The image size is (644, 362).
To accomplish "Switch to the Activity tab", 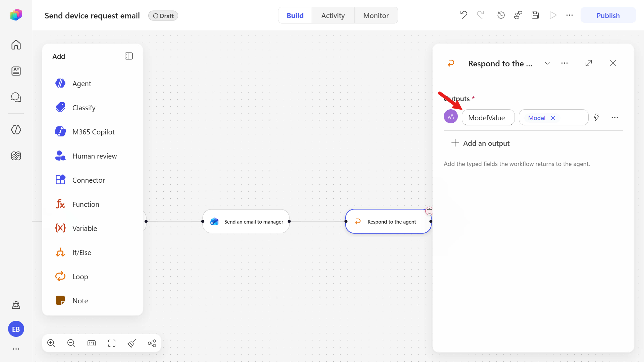I will point(333,15).
